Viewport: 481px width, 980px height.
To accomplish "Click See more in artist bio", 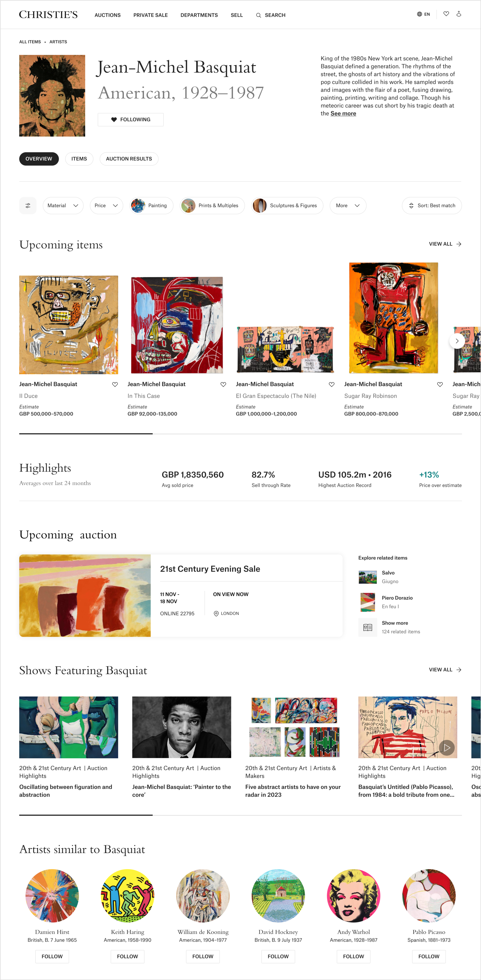I will coord(343,113).
